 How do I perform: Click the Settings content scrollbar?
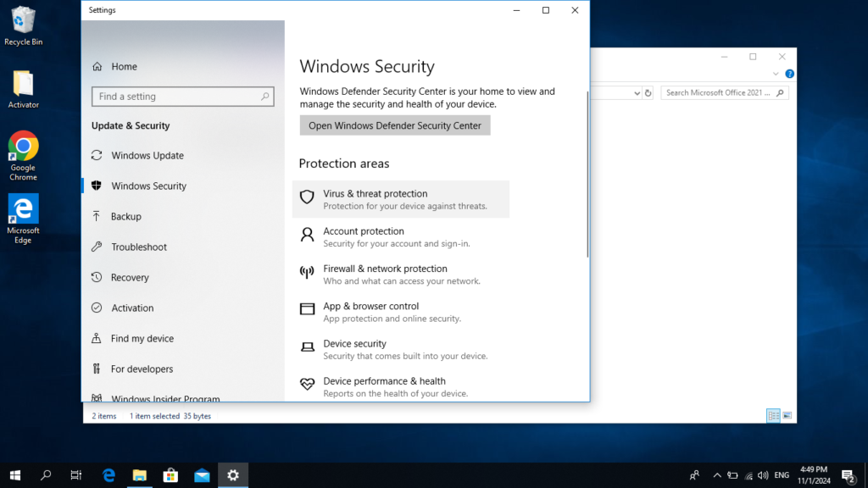coord(587,174)
